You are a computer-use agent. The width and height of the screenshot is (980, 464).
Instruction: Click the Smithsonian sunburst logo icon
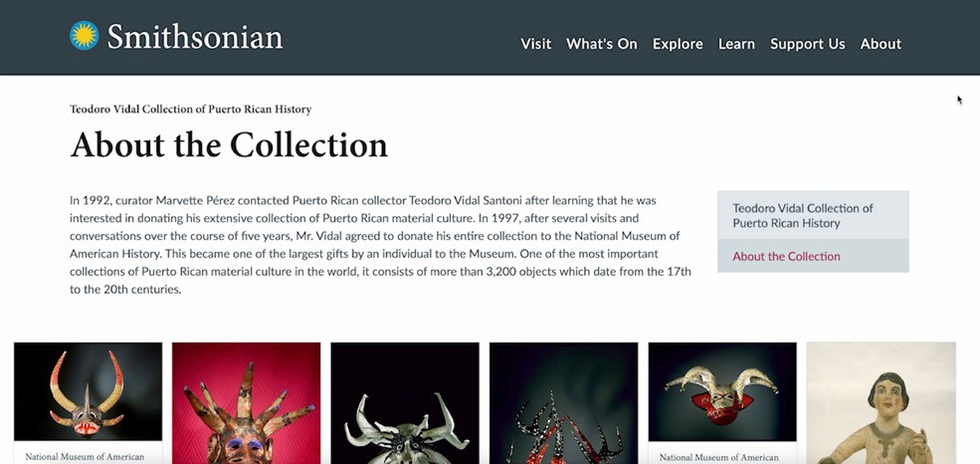pyautogui.click(x=84, y=36)
